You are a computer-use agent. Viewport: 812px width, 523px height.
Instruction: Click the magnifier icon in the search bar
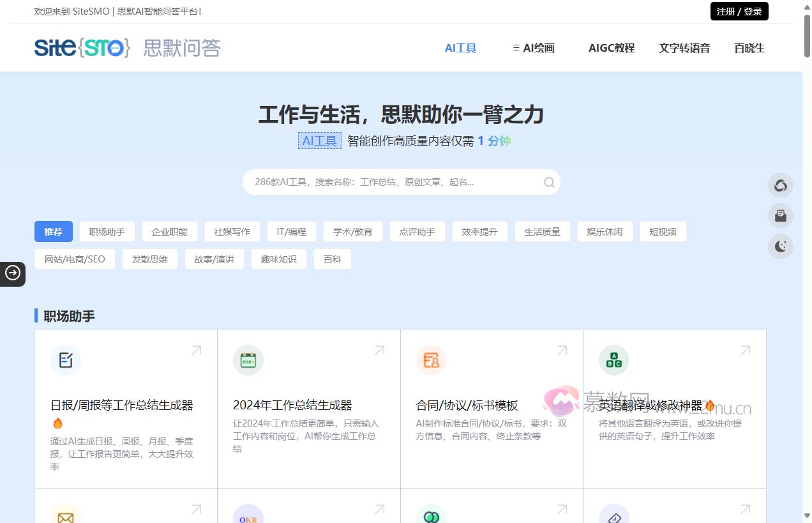(x=549, y=182)
